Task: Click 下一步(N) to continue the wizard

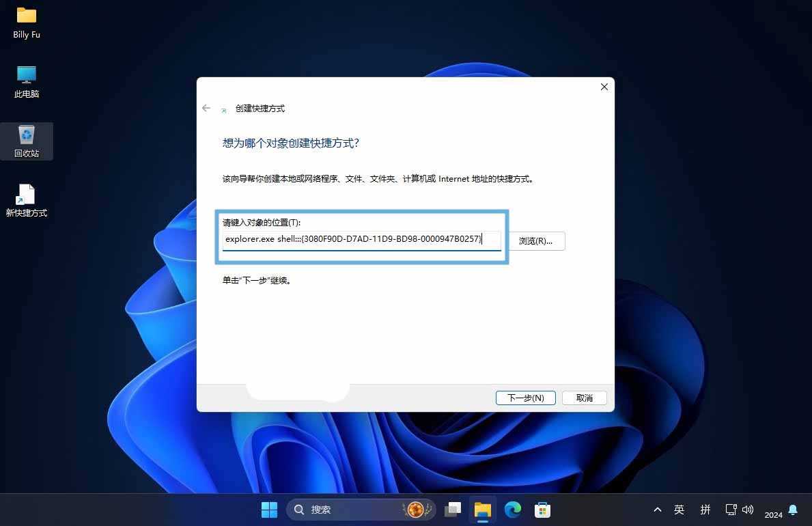Action: [x=525, y=398]
